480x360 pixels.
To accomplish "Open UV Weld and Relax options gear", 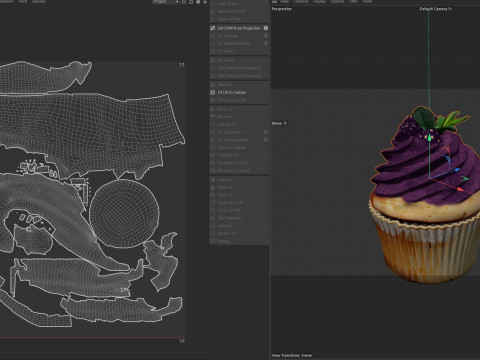I will coord(266,43).
